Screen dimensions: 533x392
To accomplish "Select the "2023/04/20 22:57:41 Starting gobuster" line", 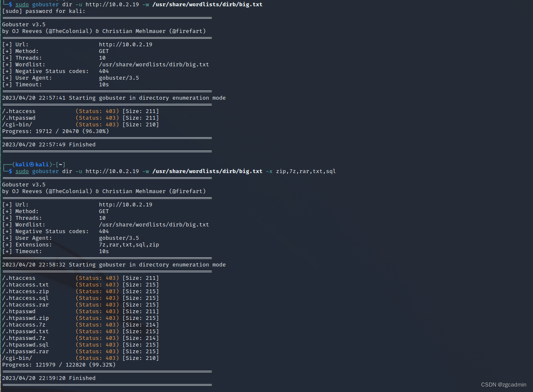I will tap(114, 98).
